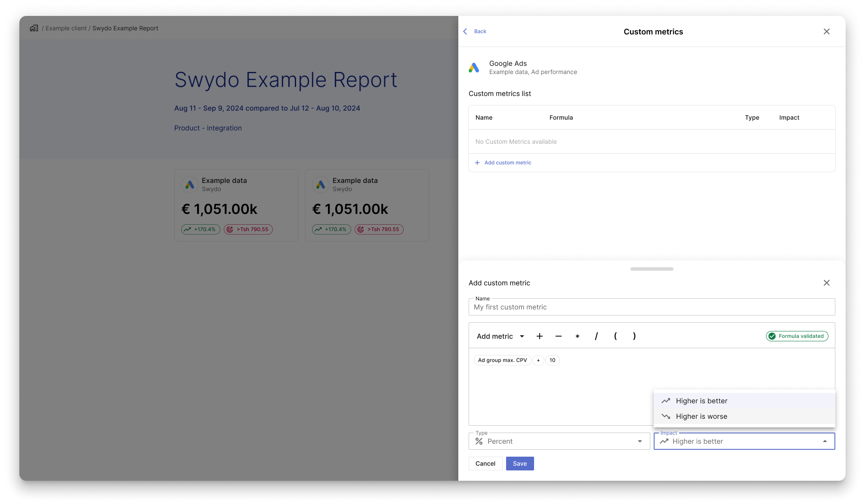Click the Name column header
Viewport: 865px width, 504px height.
[x=484, y=117]
